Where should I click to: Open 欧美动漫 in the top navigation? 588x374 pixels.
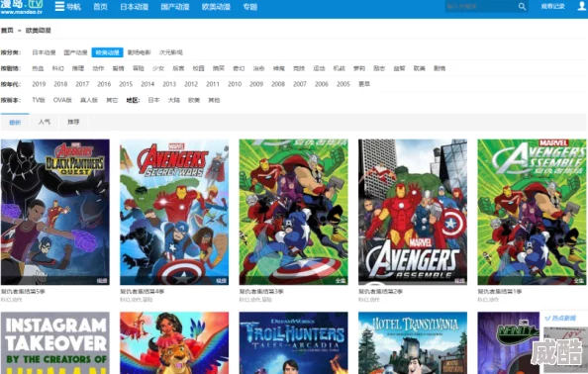[x=216, y=7]
